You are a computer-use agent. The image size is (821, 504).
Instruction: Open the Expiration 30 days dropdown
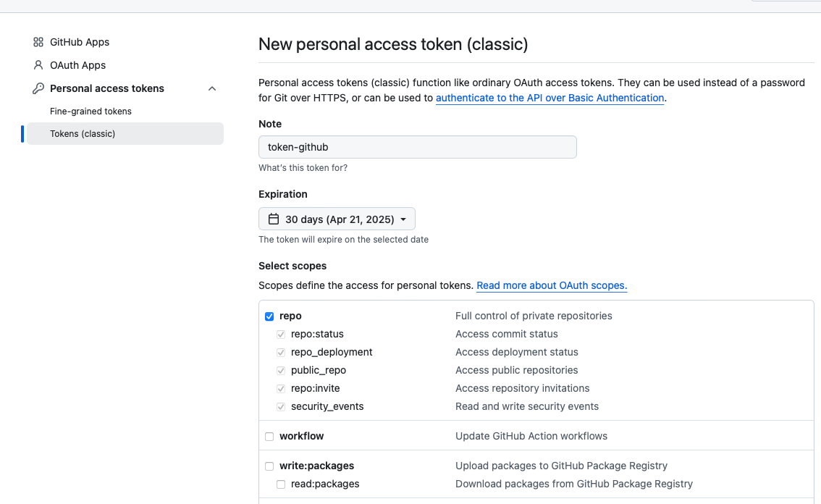pos(337,219)
